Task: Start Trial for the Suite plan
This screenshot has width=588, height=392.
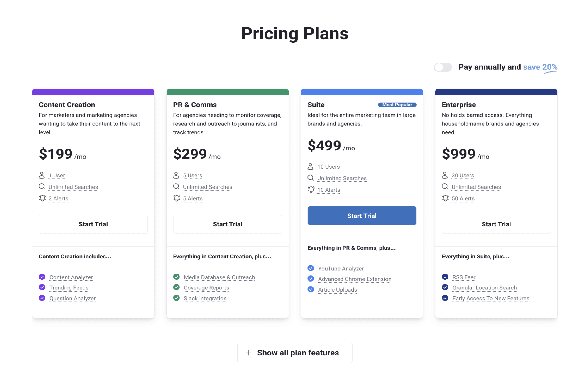Action: (362, 216)
